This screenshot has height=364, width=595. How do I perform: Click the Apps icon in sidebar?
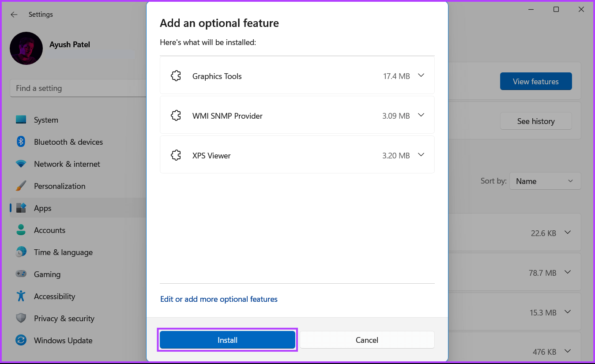[x=21, y=208]
